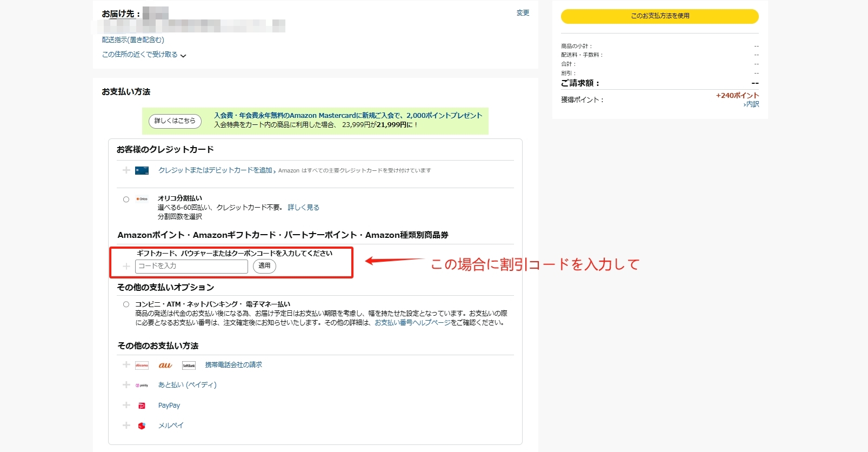The width and height of the screenshot is (868, 452).
Task: Select コンビニ・ATM・ネットバンキング payment radio button
Action: coord(126,304)
